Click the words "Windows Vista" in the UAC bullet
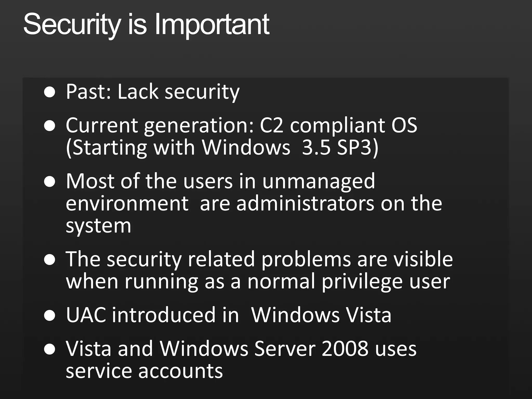Screen dimensions: 532x399 click(x=321, y=315)
